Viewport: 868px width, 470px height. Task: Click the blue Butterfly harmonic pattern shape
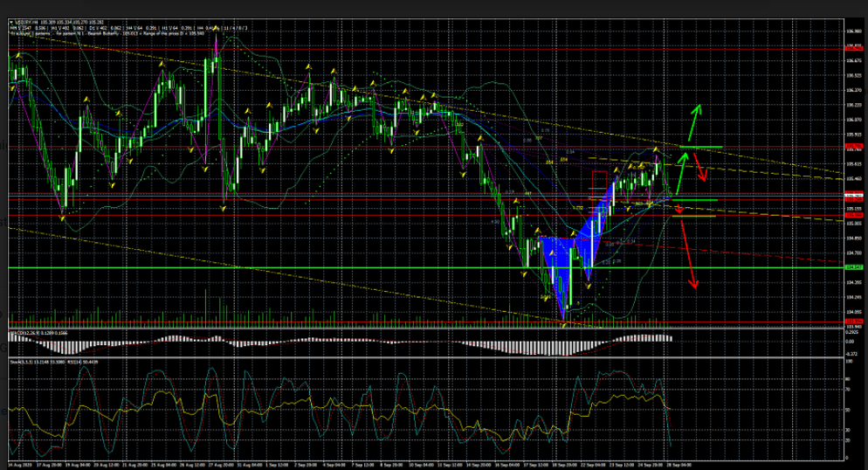pyautogui.click(x=559, y=262)
